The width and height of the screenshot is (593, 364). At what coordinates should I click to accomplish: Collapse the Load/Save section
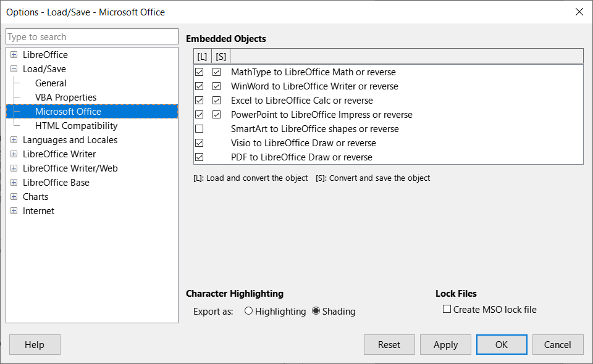click(x=14, y=68)
